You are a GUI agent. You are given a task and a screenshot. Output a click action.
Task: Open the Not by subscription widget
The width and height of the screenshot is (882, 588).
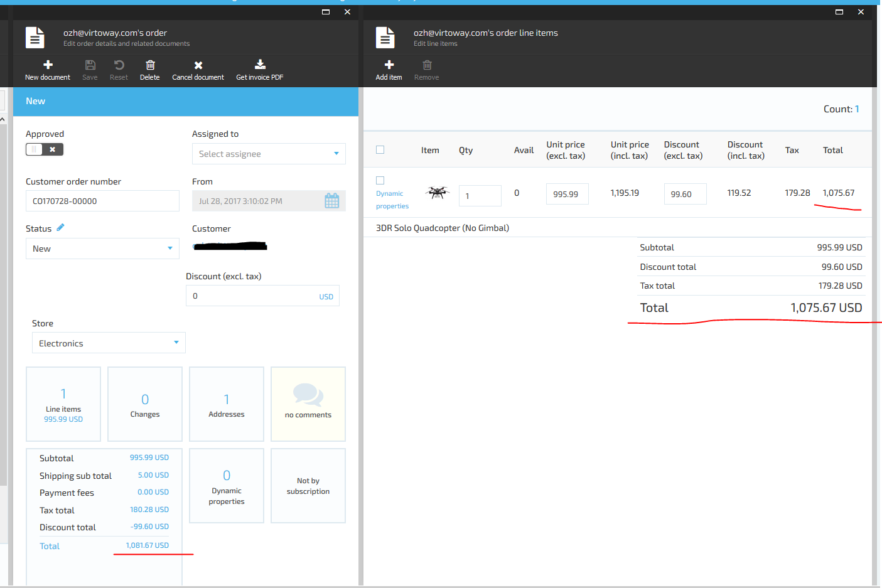(x=308, y=486)
